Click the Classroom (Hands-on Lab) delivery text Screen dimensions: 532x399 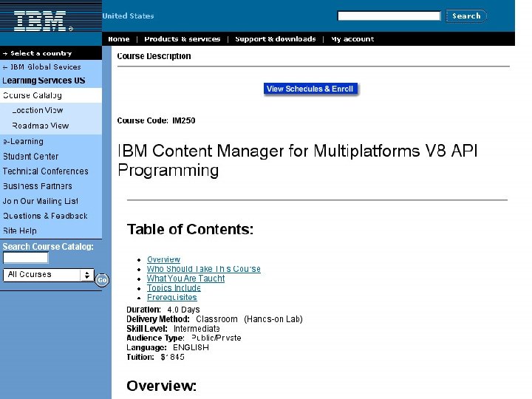(249, 319)
